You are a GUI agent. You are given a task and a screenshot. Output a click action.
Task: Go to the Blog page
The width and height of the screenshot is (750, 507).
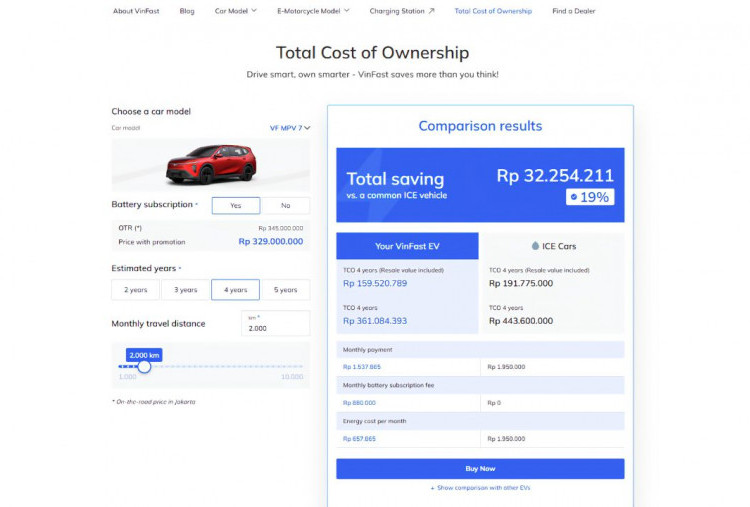187,11
